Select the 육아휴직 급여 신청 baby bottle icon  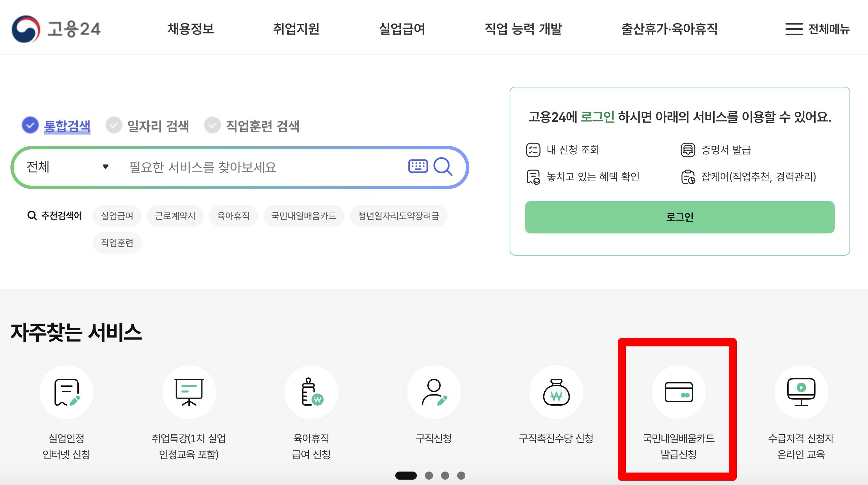coord(311,392)
